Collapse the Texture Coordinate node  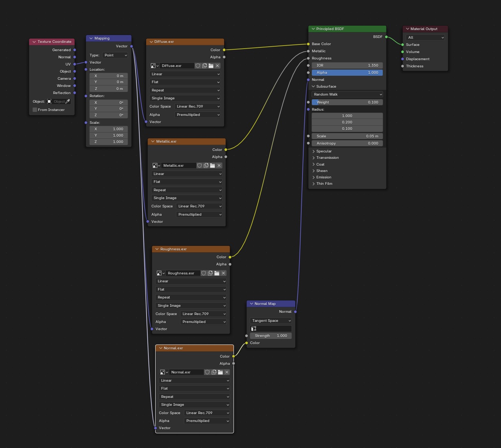pos(34,42)
